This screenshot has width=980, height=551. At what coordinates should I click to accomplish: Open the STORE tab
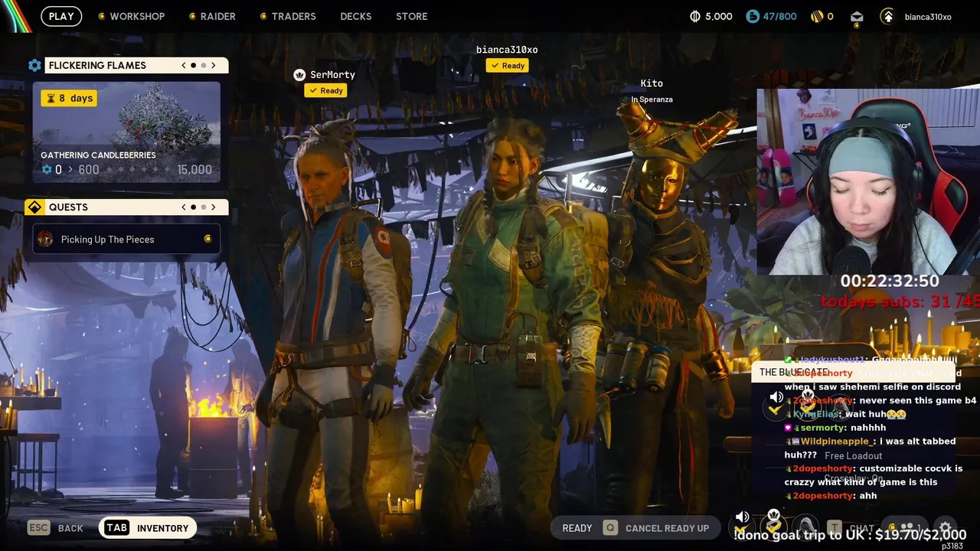pyautogui.click(x=412, y=16)
